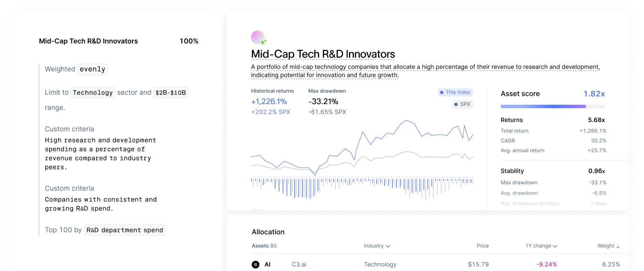Image resolution: width=644 pixels, height=271 pixels.
Task: Change the "evenly" weighting option
Action: [92, 69]
